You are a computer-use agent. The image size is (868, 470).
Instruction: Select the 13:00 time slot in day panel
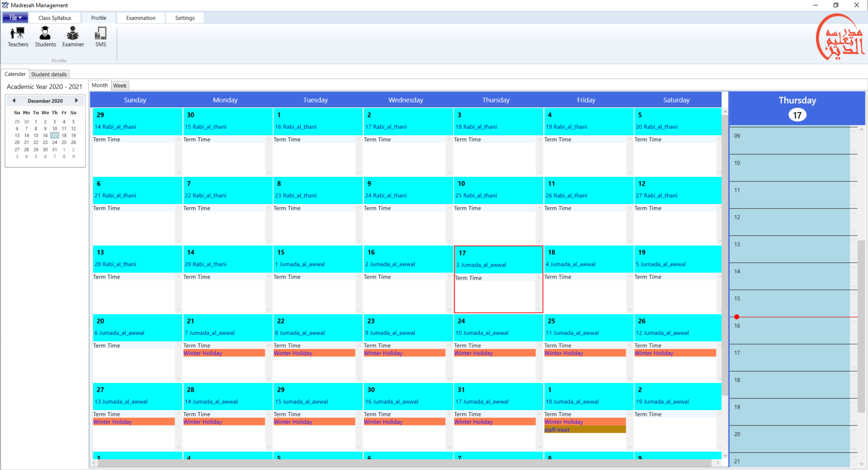tap(791, 249)
